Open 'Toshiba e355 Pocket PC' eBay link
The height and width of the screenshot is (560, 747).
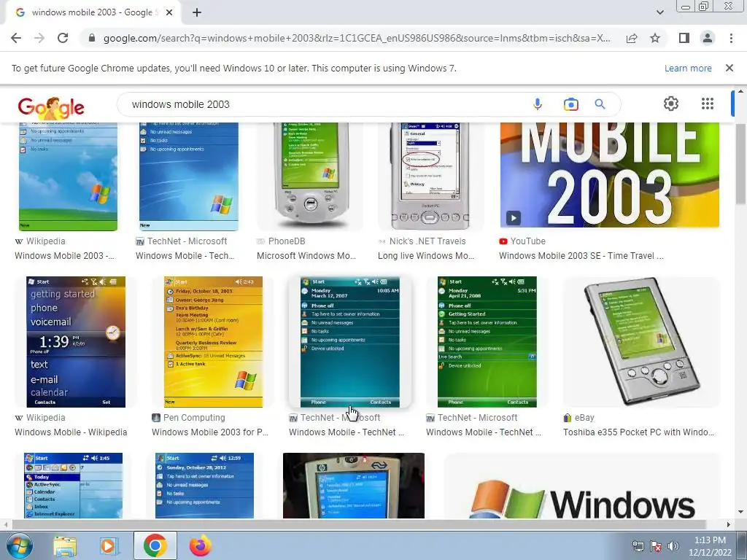(639, 432)
